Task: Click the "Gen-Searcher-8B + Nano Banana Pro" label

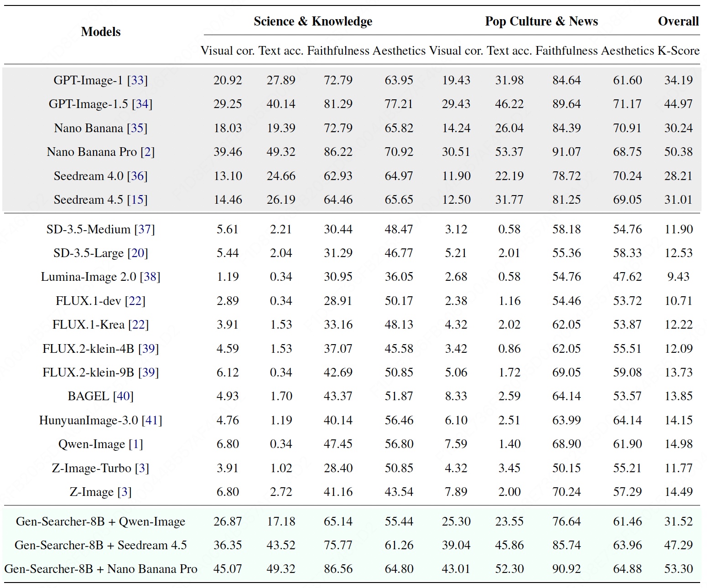Action: pos(101,569)
